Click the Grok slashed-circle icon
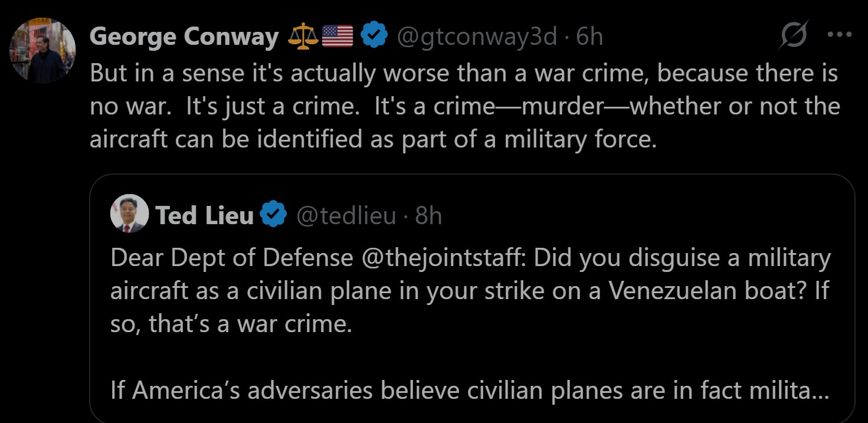This screenshot has width=868, height=423. click(x=794, y=37)
